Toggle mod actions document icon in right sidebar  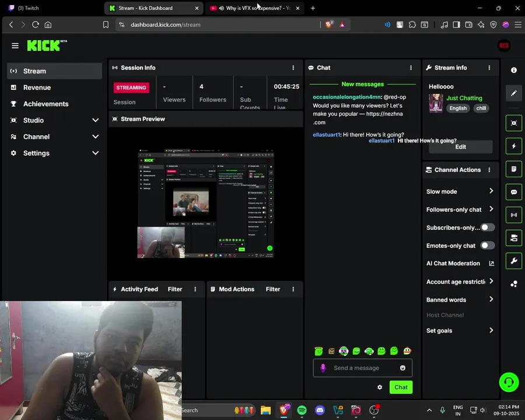513,169
